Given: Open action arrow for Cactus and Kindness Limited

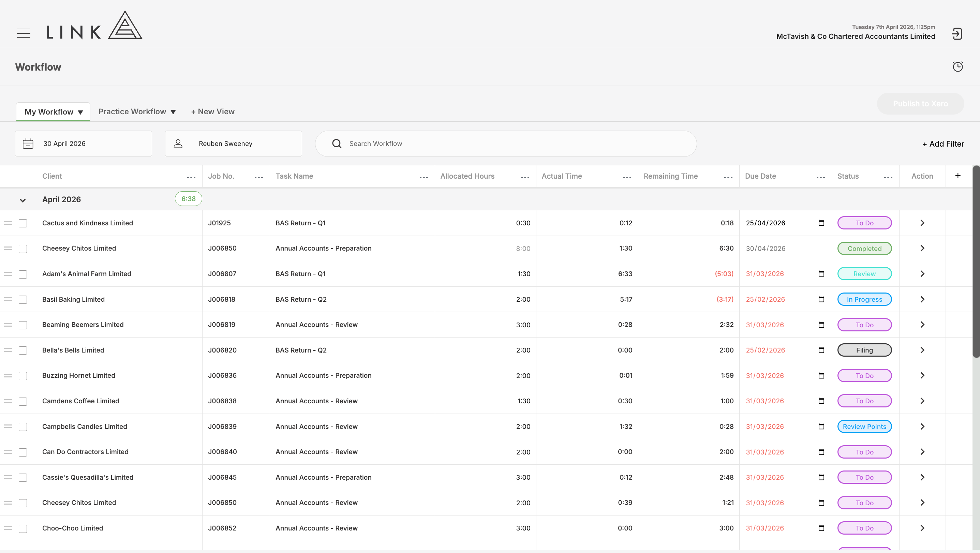Looking at the screenshot, I should [922, 223].
